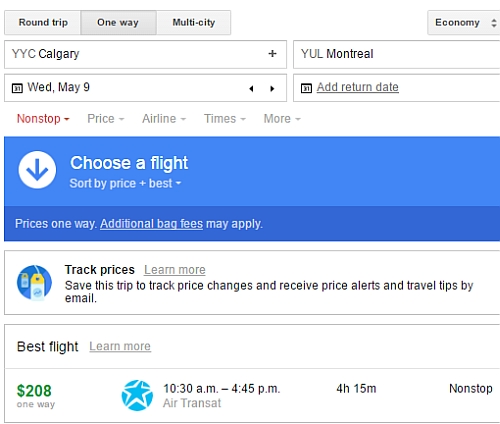500x424 pixels.
Task: Click Learn more next to Track prices
Action: (x=175, y=270)
